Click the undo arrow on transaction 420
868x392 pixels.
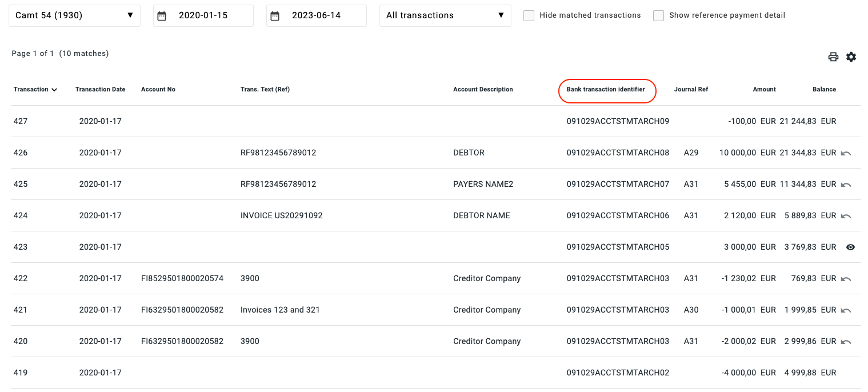[x=846, y=342]
